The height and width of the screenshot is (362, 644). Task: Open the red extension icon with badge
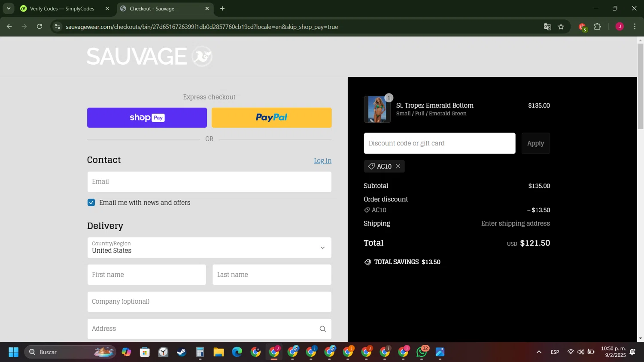[583, 27]
